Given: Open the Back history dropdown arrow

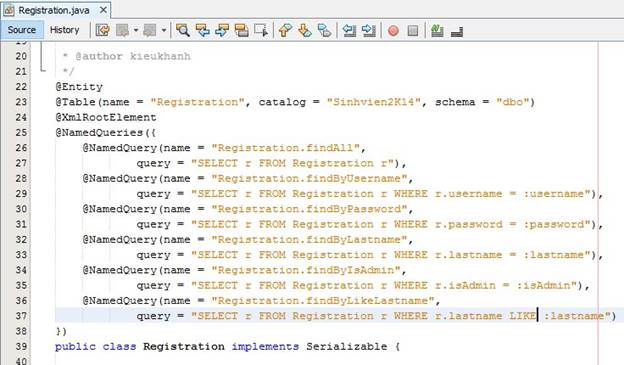Looking at the screenshot, I should [135, 30].
